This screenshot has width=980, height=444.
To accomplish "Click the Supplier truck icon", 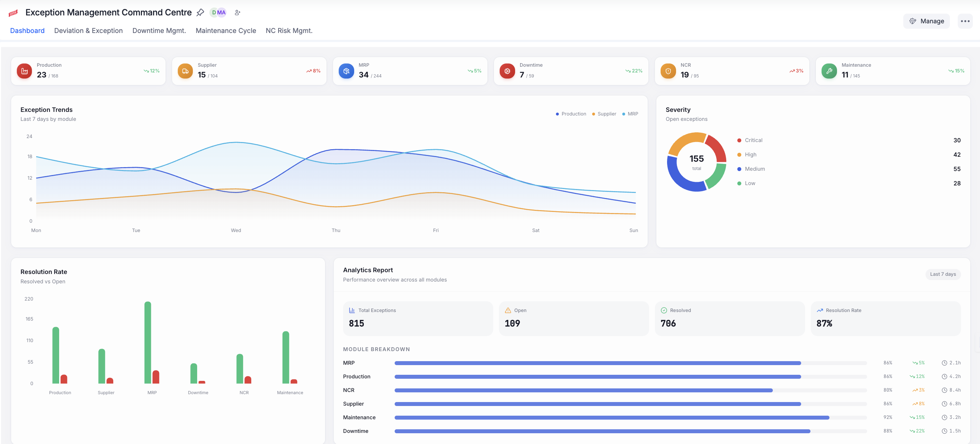I will pyautogui.click(x=185, y=71).
